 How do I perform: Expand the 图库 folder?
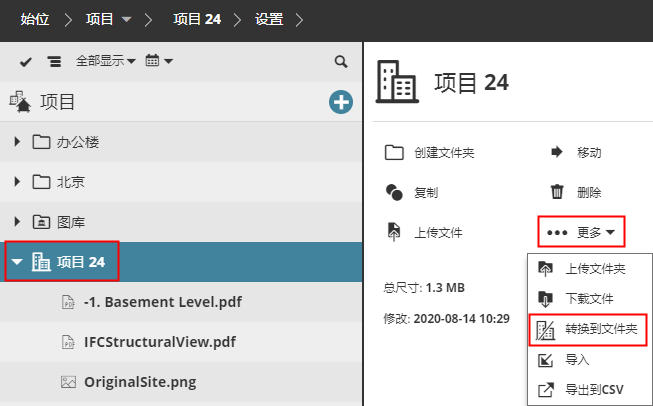pos(17,222)
